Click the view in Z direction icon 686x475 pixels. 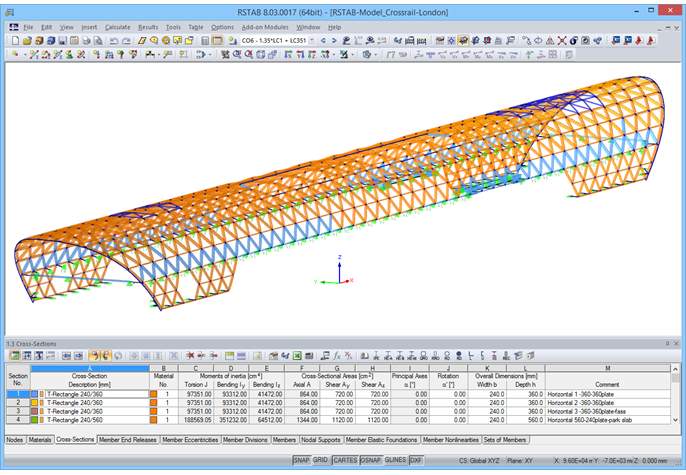[312, 55]
